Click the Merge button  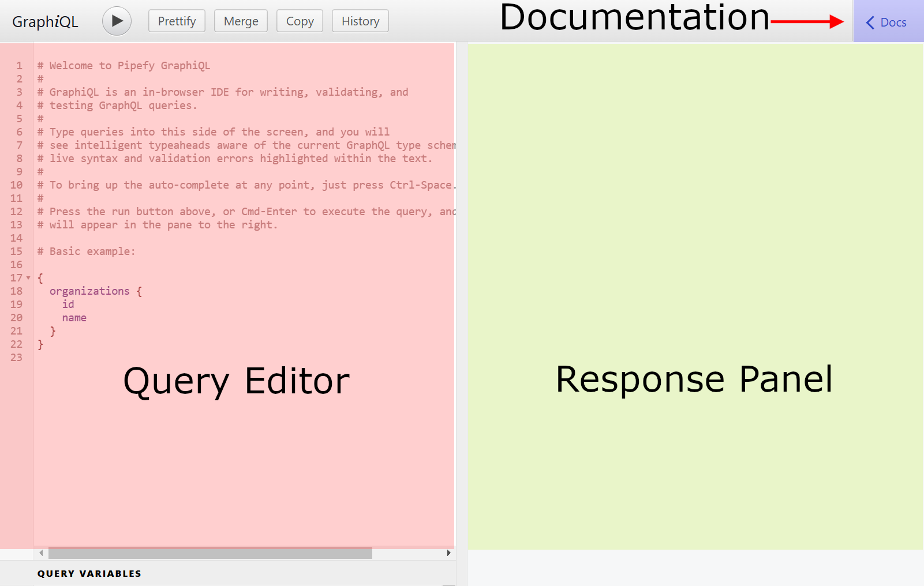(241, 21)
